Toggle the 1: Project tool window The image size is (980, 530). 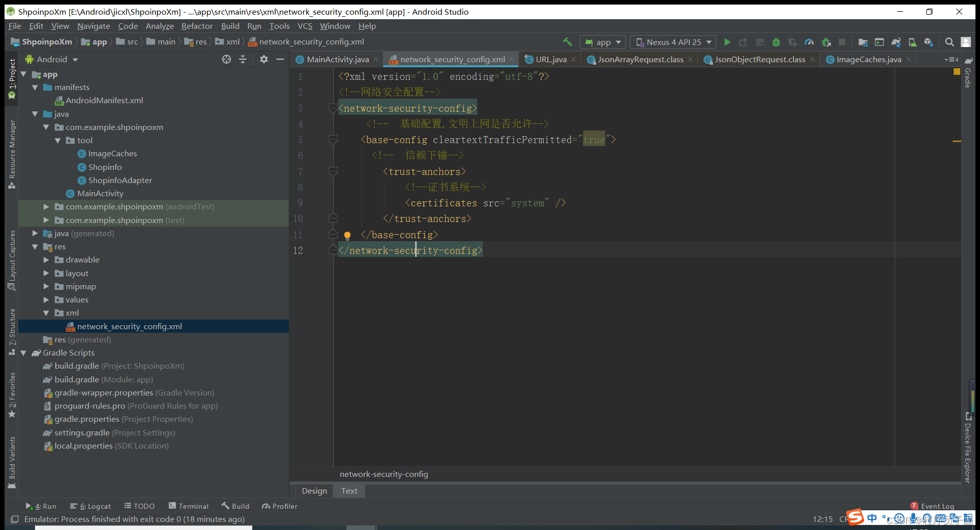coord(12,78)
